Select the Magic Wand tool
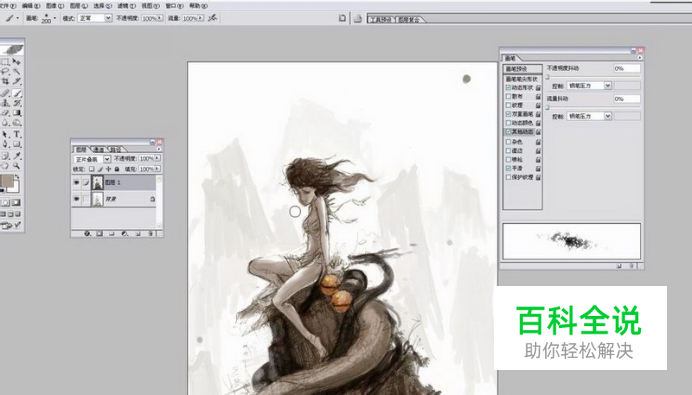Viewport: 692px width, 395px height. point(17,71)
